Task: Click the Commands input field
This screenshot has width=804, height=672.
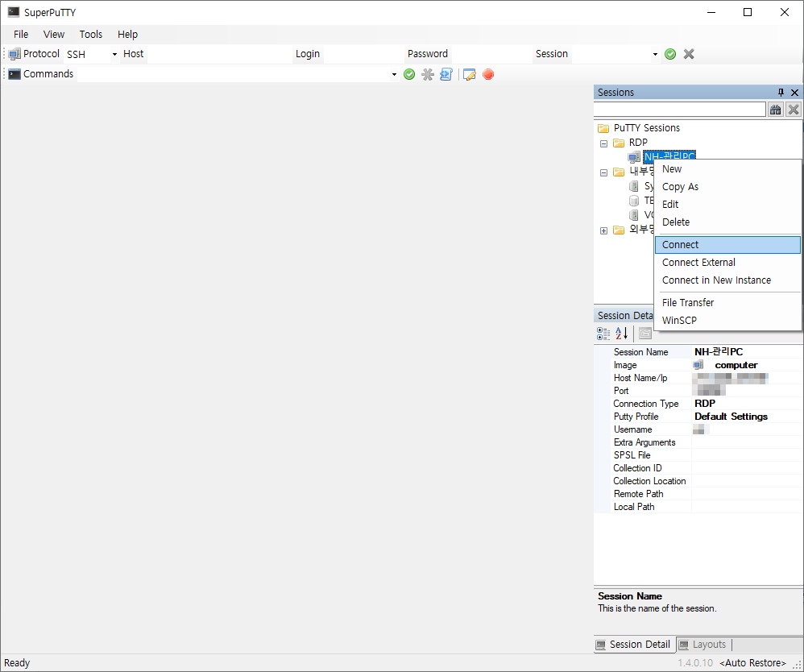Action: pos(234,74)
